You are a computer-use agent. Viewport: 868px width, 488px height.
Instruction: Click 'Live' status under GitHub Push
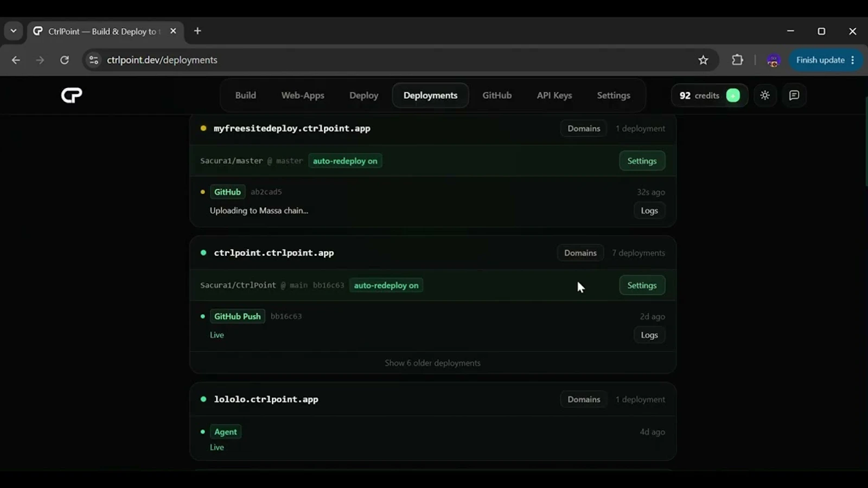217,335
